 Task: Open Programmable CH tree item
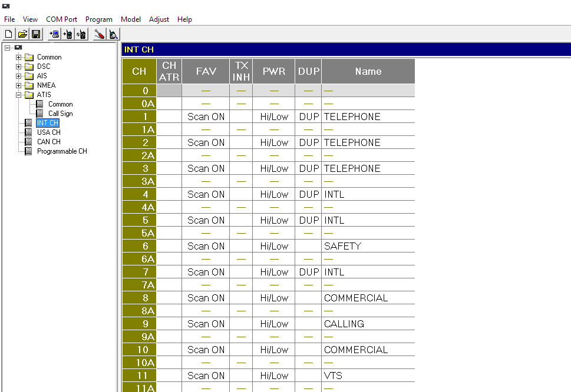tap(62, 151)
